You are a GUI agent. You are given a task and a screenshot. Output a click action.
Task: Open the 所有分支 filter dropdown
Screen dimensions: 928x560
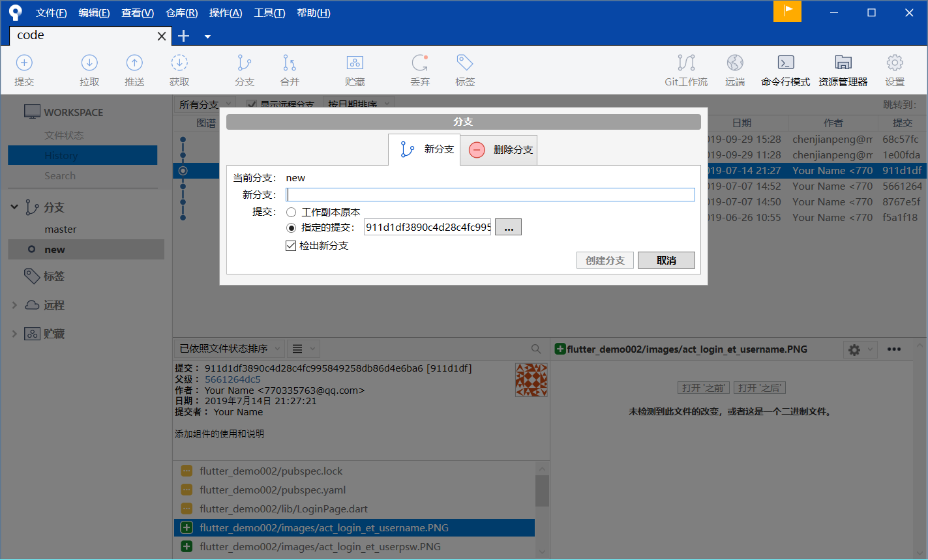point(203,104)
